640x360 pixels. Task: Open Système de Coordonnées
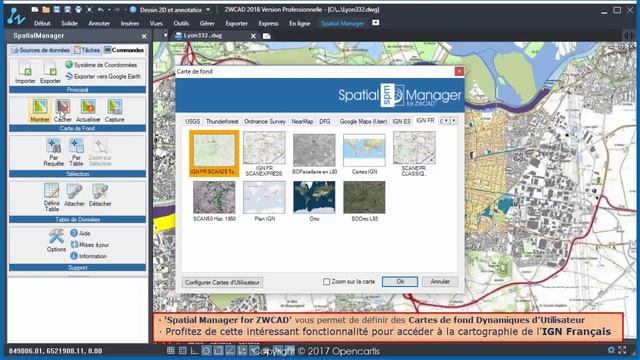click(101, 65)
